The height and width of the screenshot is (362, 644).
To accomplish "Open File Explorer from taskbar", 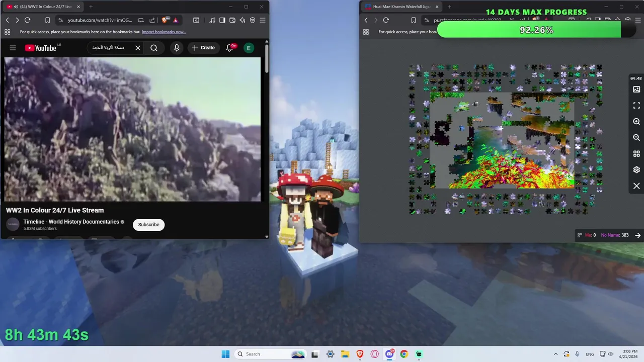I will (345, 354).
